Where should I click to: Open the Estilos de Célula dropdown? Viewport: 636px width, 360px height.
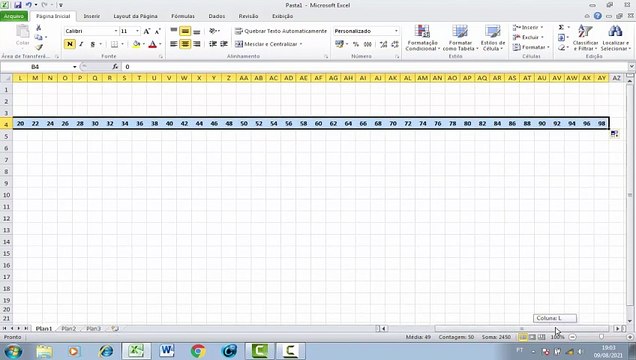tap(493, 38)
